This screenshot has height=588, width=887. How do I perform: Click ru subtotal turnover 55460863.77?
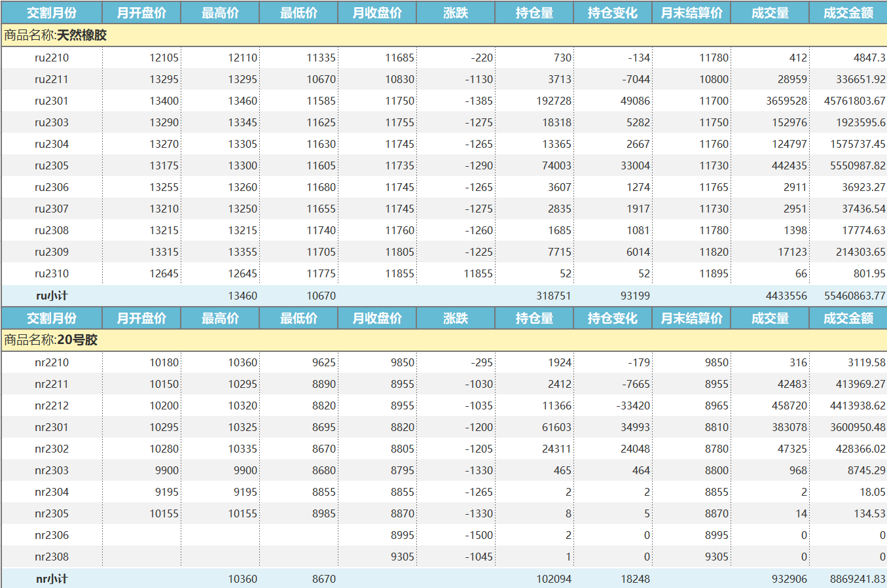pyautogui.click(x=854, y=296)
